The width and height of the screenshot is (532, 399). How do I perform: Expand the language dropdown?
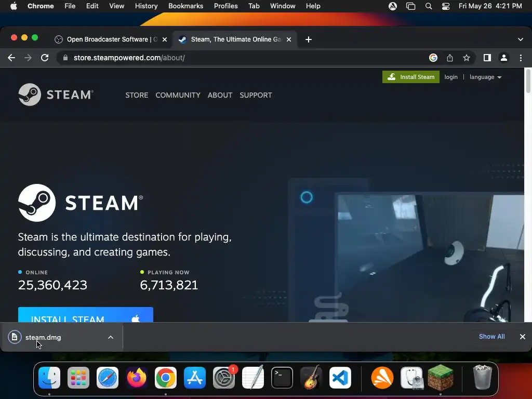tap(486, 77)
